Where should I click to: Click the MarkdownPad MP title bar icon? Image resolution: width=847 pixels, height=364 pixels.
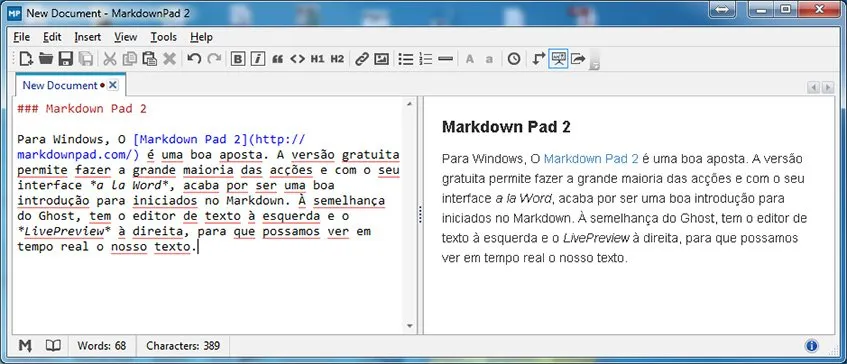15,13
